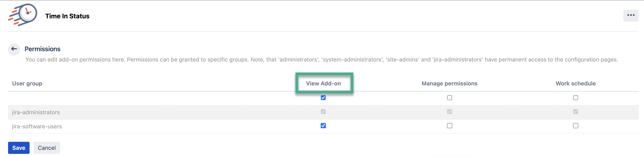Enable Work schedule in the first unnamed row
Image resolution: width=644 pixels, height=157 pixels.
click(x=575, y=98)
